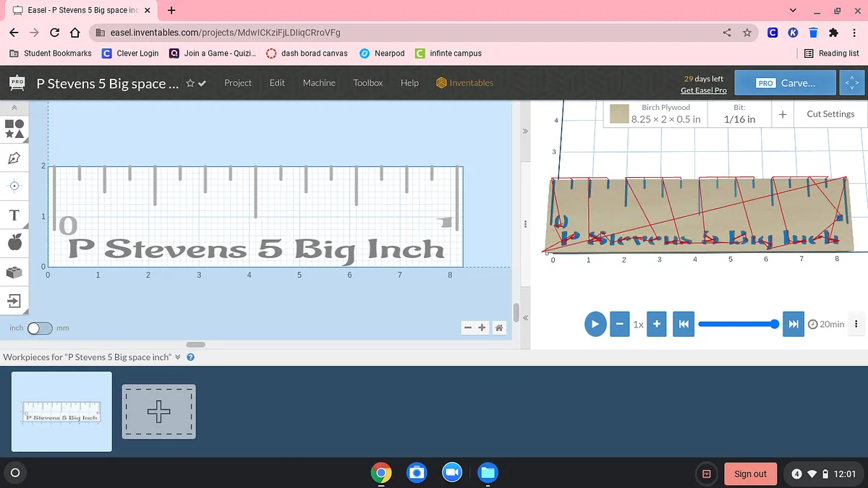
Task: Select the Pen drawing tool
Action: tap(14, 158)
